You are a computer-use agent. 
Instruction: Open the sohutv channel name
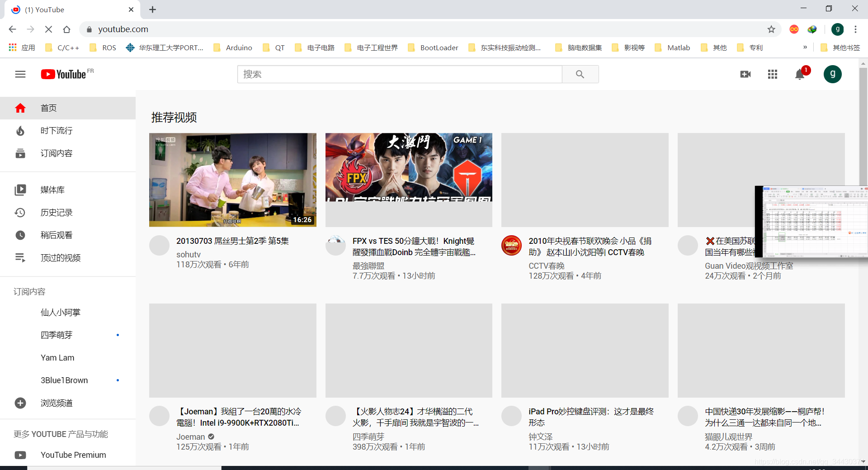[189, 255]
